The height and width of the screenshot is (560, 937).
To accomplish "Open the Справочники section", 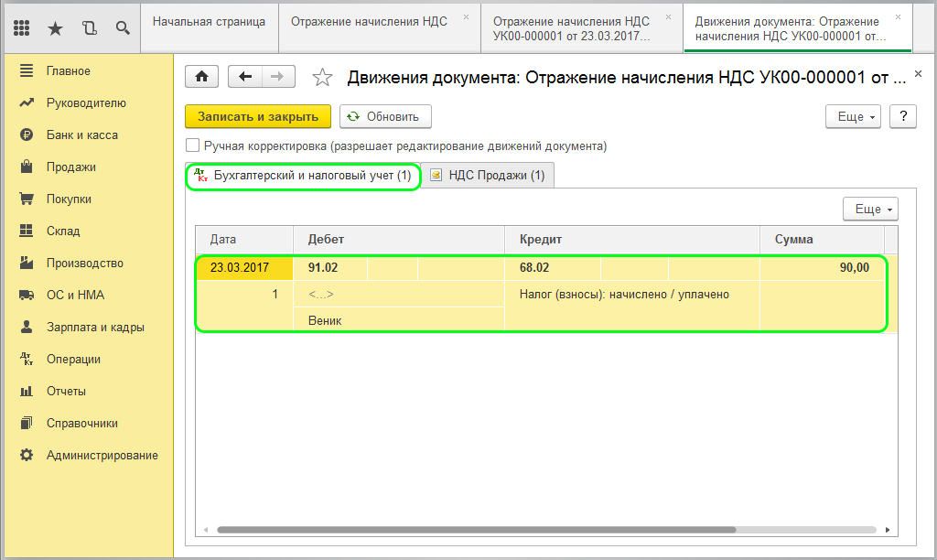I will (81, 423).
